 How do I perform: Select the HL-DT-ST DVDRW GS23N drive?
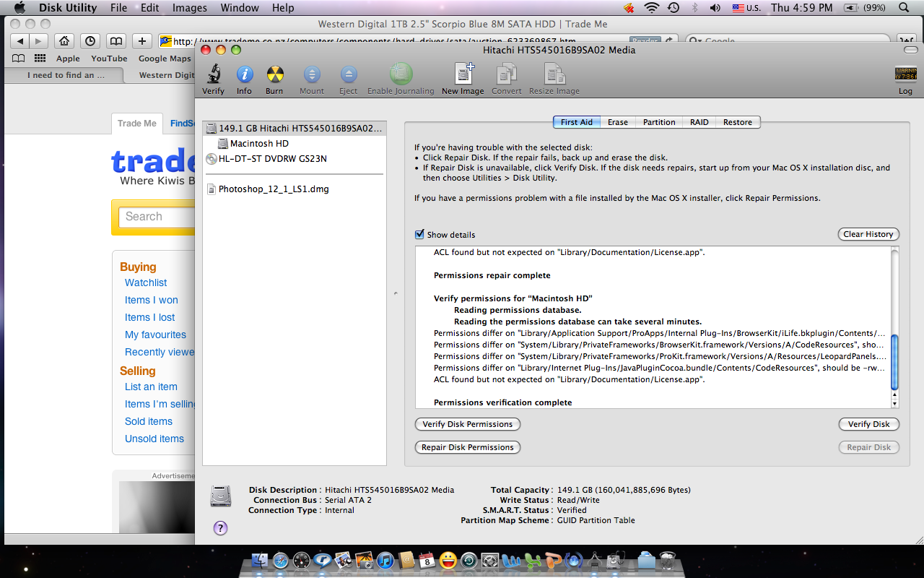(x=266, y=158)
